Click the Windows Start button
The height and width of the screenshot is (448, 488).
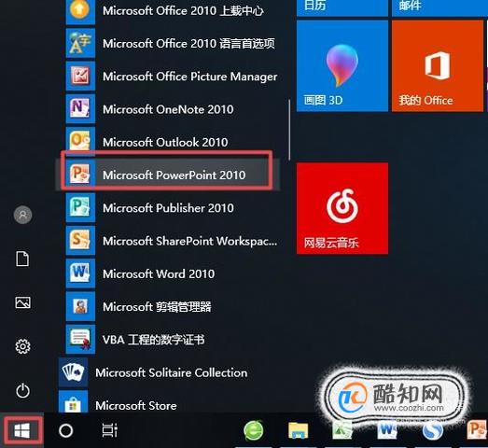coord(22,430)
